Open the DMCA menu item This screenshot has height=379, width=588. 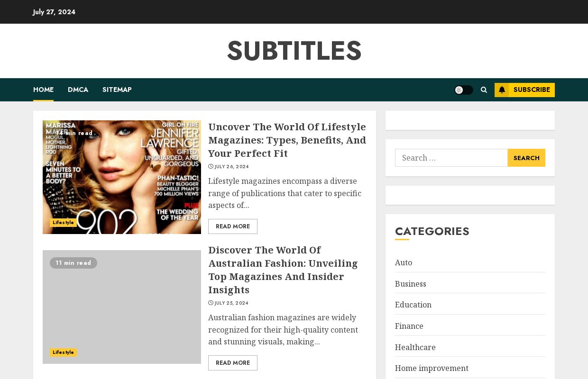78,90
